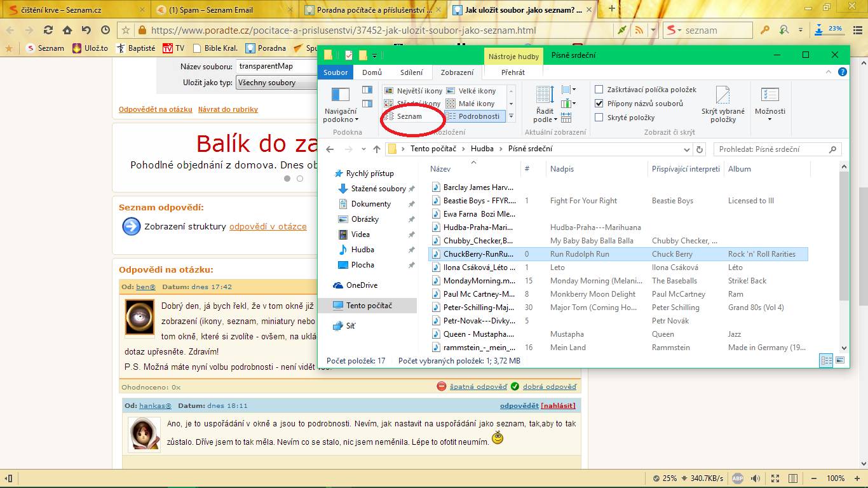Open Řadit podle sort menu
Image resolution: width=868 pixels, height=488 pixels.
545,105
